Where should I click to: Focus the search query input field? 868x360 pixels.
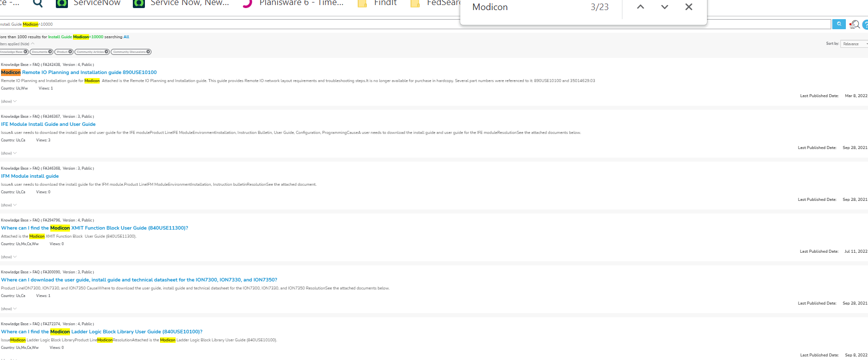(415, 24)
